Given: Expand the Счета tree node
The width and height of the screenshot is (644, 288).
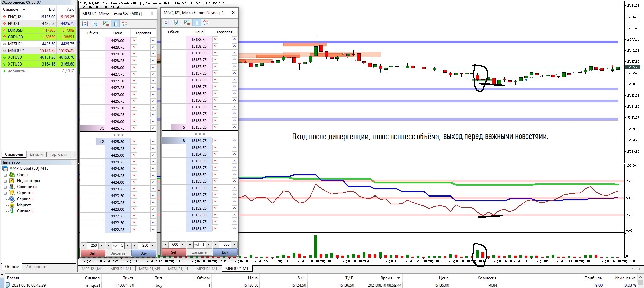Looking at the screenshot, I should [x=5, y=175].
